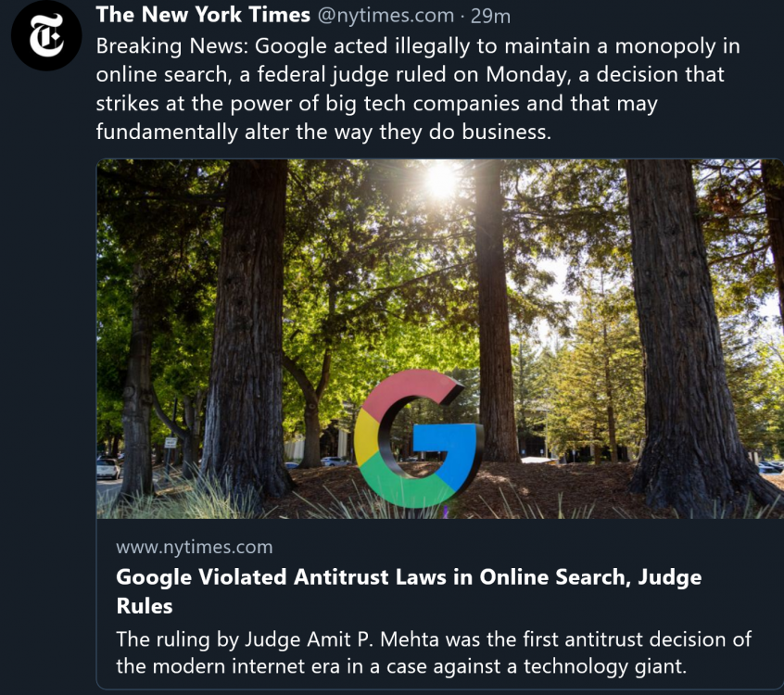The image size is (784, 695).
Task: Open the post via 29m timestamp
Action: (x=490, y=16)
